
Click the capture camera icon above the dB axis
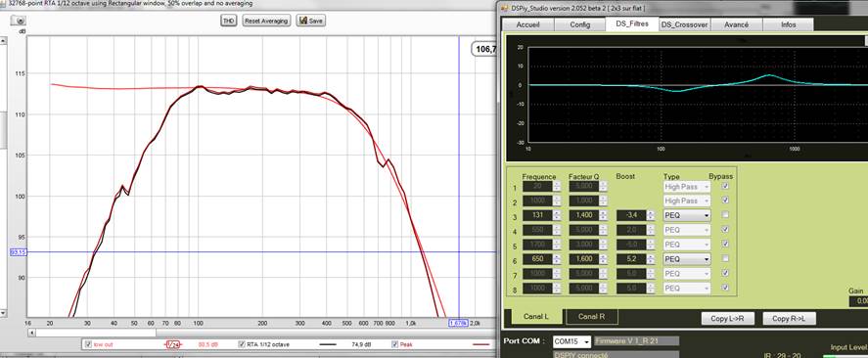[19, 21]
